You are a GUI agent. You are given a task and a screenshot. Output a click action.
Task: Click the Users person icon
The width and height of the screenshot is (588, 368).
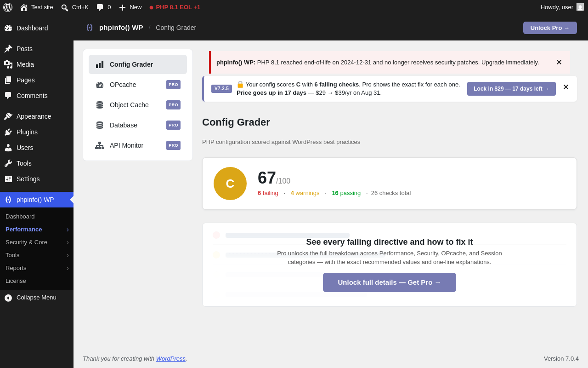8,148
